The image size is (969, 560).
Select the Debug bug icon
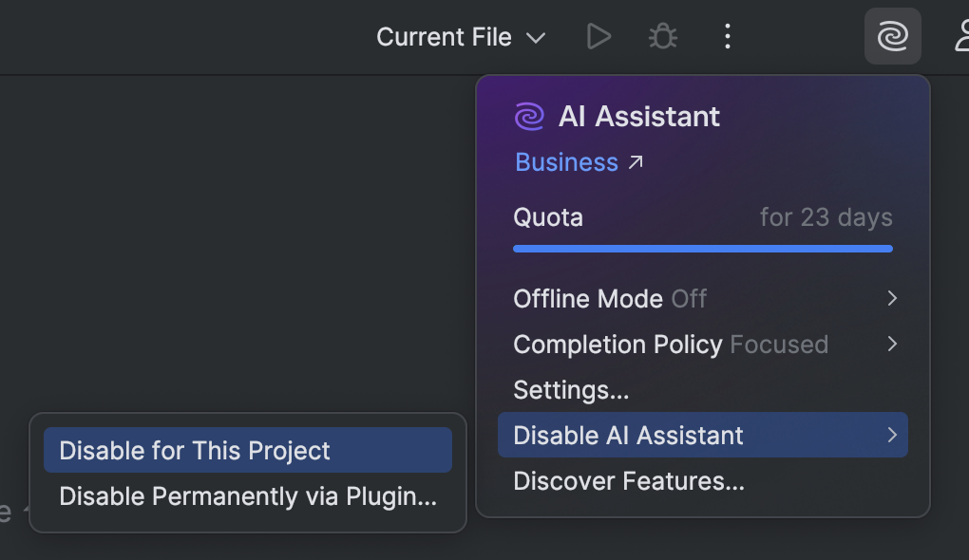(x=662, y=36)
